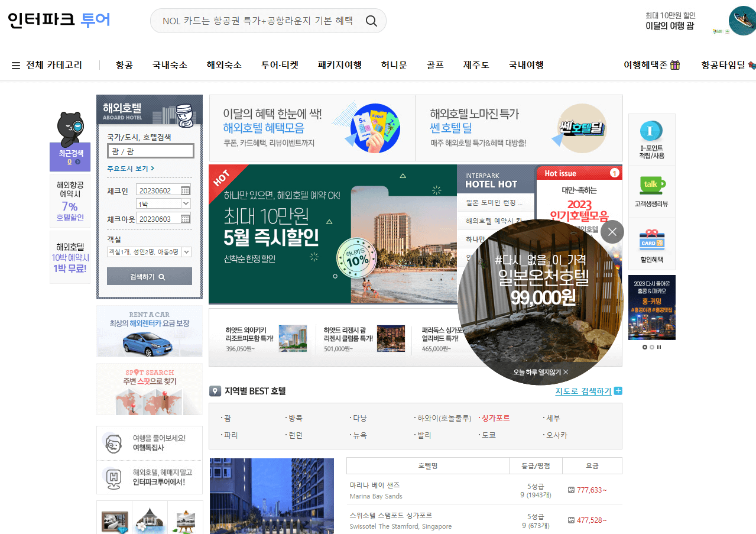The image size is (756, 534).
Task: Click 해외항공 예약시 7% 호텔할인 banner
Action: pyautogui.click(x=70, y=202)
